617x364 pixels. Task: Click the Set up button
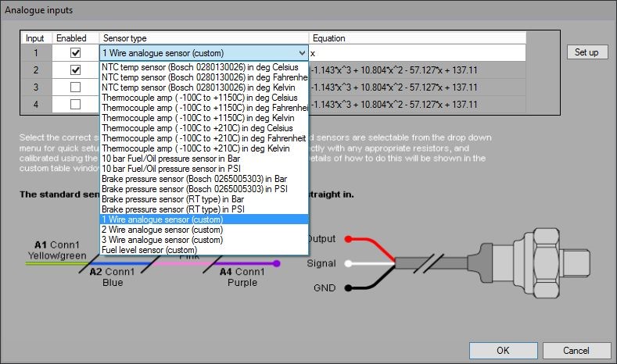point(586,52)
